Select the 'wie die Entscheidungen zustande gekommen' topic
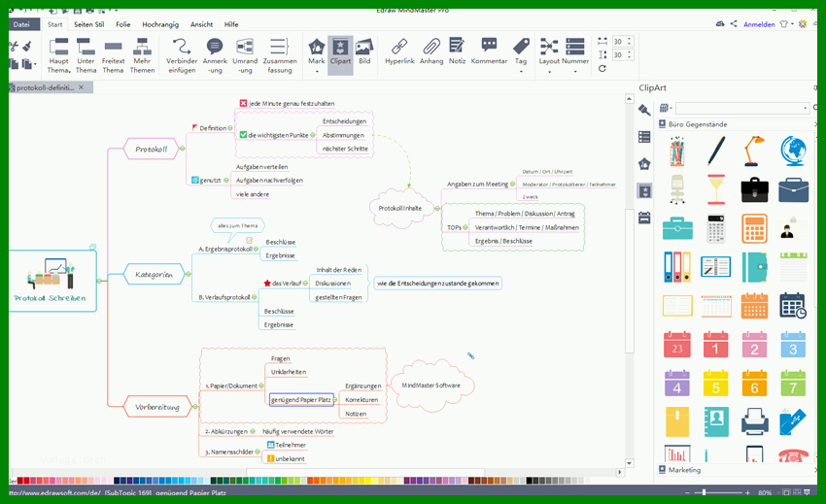 tap(437, 284)
